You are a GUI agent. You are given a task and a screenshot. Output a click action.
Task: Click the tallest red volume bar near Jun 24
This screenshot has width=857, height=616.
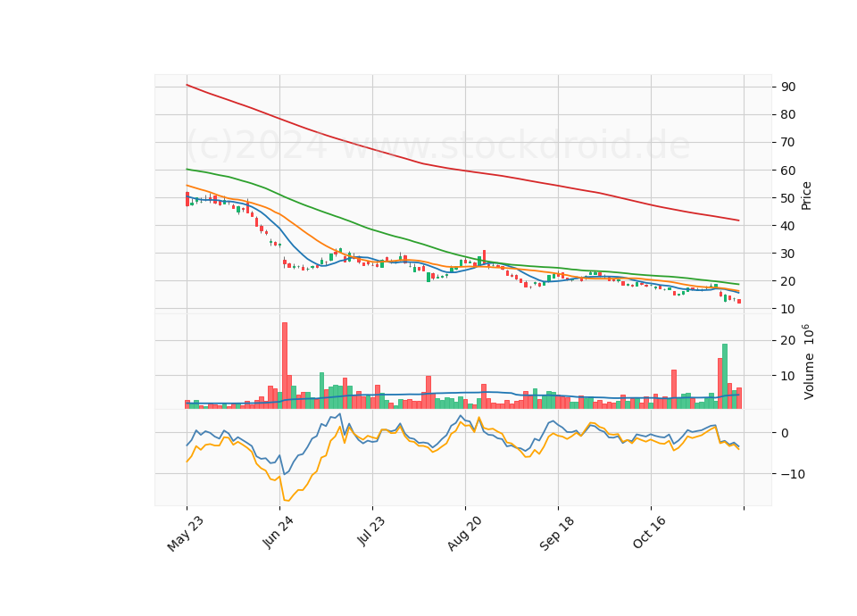pos(285,365)
